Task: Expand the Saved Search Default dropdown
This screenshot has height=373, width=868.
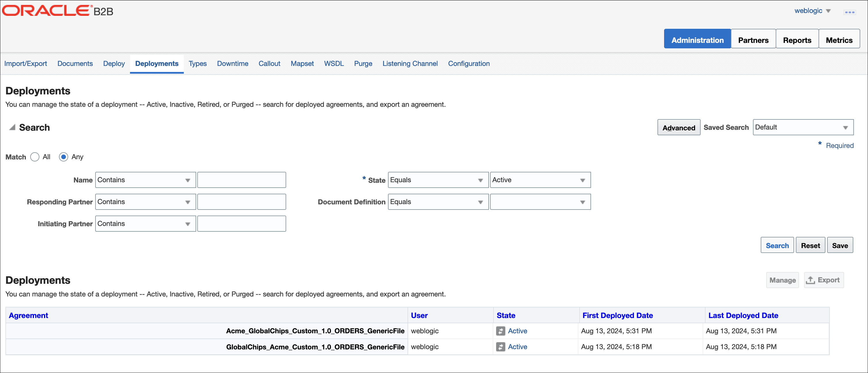Action: coord(803,127)
